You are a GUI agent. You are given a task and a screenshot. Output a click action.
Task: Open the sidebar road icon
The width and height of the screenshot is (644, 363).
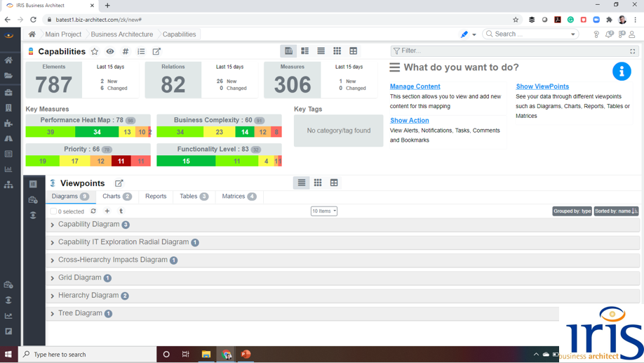click(x=8, y=138)
